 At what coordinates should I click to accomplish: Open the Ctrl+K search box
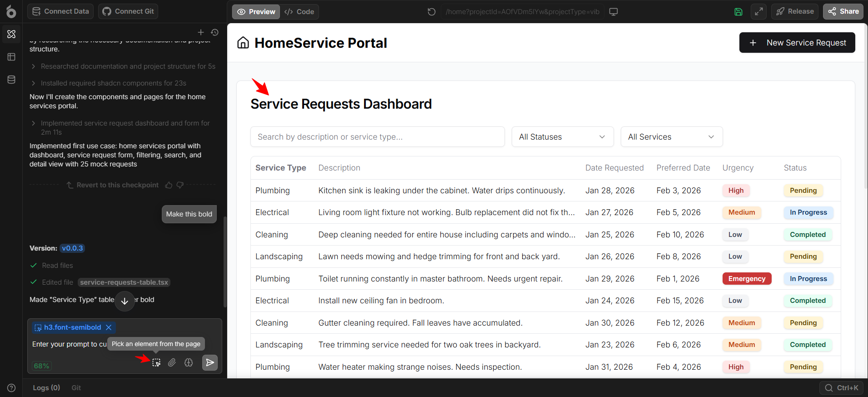tap(842, 387)
